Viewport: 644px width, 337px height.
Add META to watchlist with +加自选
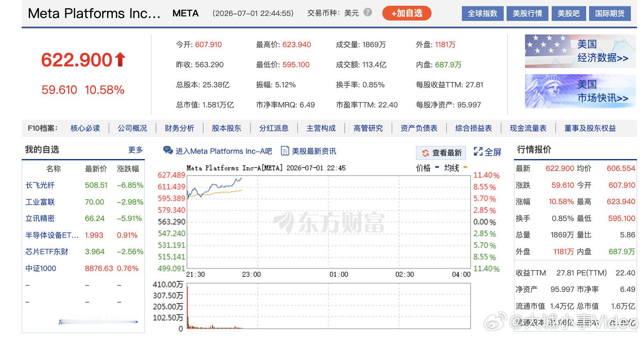pyautogui.click(x=407, y=13)
